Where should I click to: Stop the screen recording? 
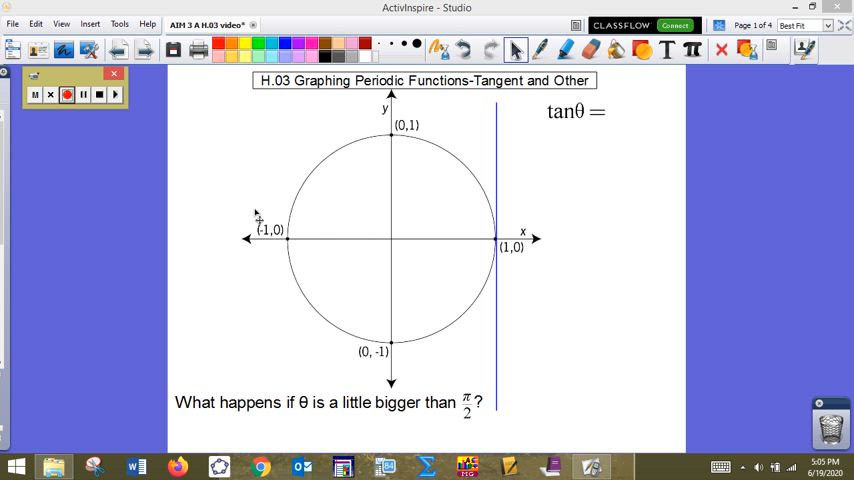point(99,95)
